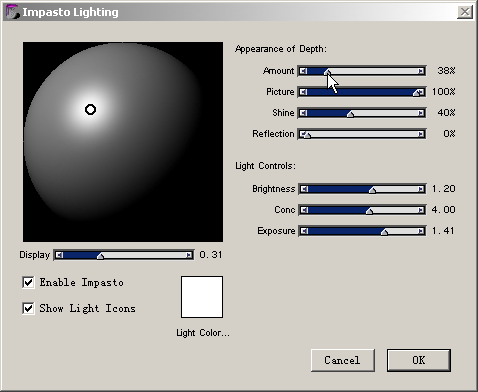This screenshot has height=392, width=478.
Task: Toggle the Enable Impasto checkbox
Action: tap(28, 282)
